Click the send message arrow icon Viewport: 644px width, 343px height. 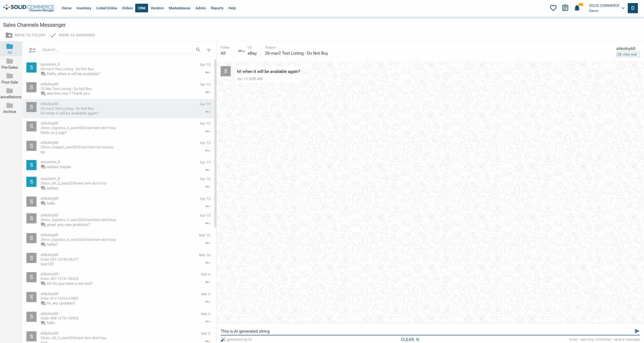[x=637, y=331]
